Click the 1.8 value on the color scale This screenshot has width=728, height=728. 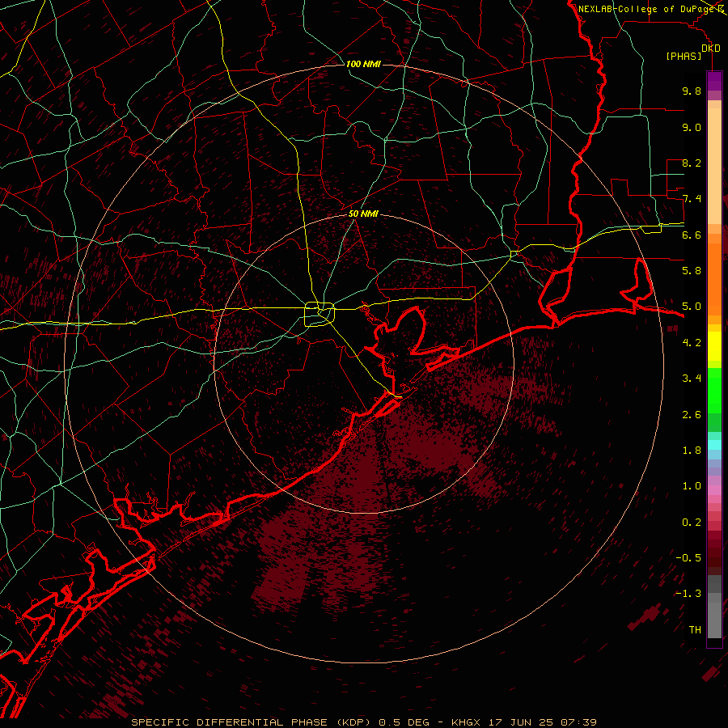point(692,451)
